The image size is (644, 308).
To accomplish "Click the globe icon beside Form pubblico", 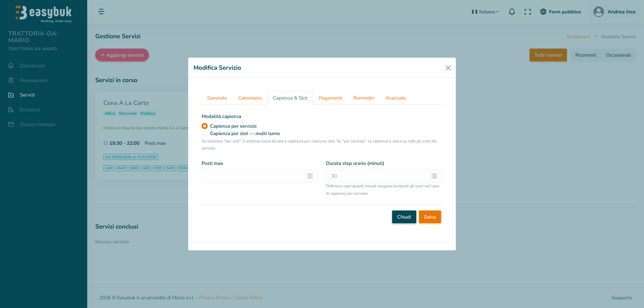I will click(x=543, y=12).
